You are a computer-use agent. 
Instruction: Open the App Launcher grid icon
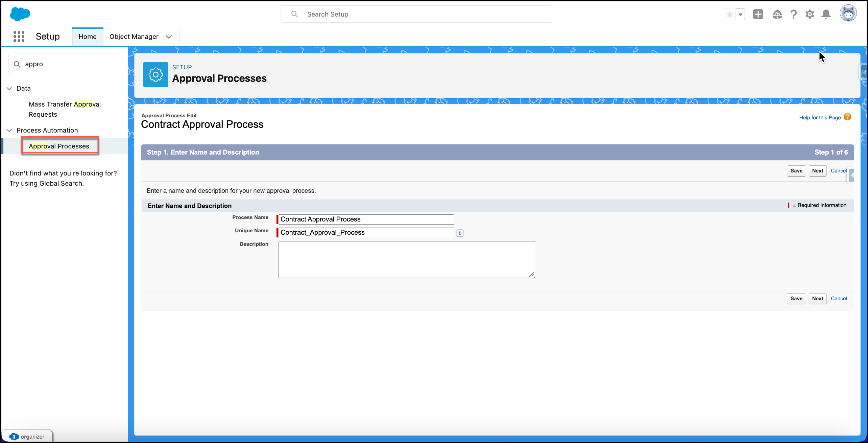(x=19, y=37)
